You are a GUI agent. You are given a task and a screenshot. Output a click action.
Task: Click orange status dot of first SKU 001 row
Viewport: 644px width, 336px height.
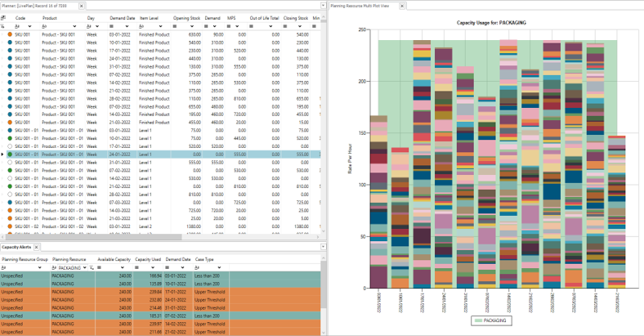pos(10,35)
